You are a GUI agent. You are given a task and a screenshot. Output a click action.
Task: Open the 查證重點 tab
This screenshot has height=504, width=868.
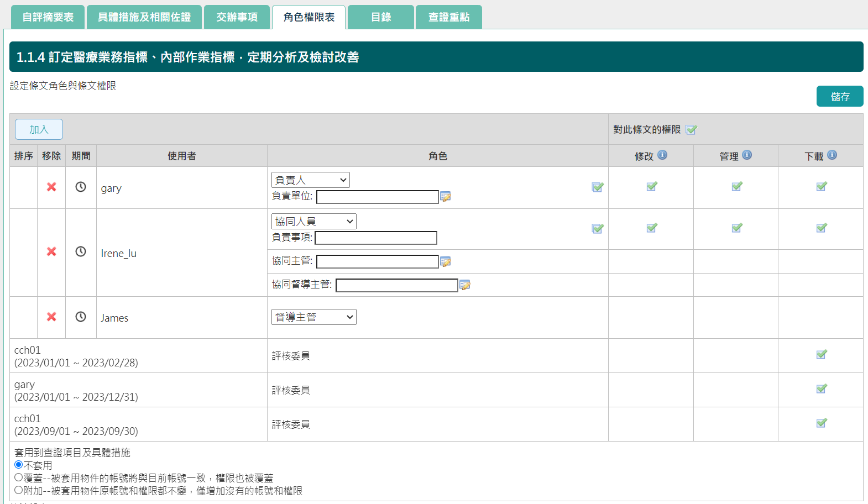point(448,17)
